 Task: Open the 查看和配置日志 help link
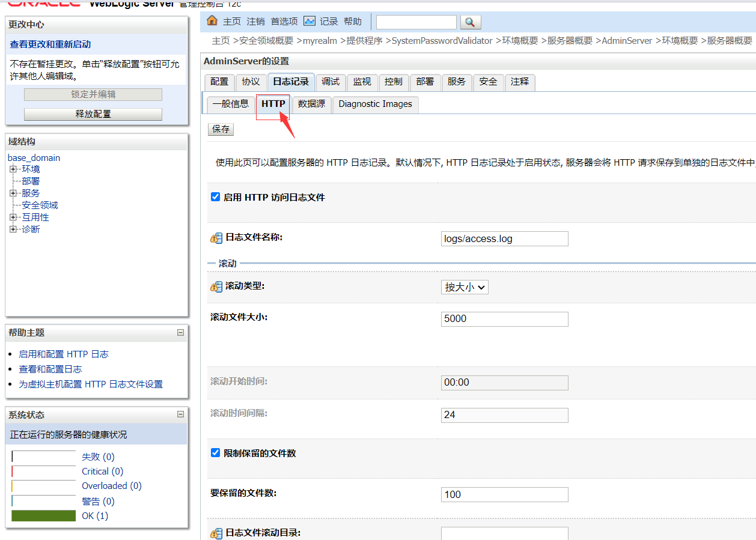point(50,369)
